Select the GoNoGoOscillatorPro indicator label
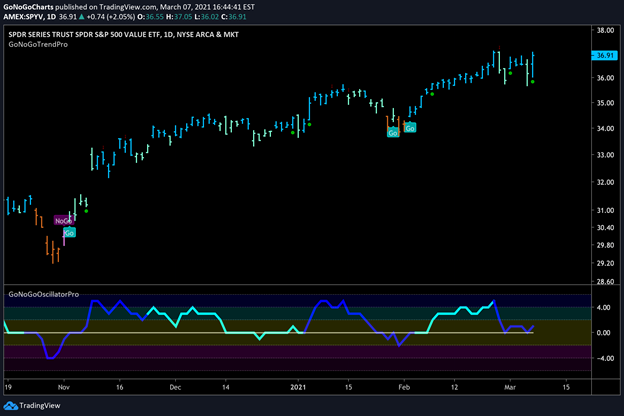624x416 pixels. click(44, 294)
